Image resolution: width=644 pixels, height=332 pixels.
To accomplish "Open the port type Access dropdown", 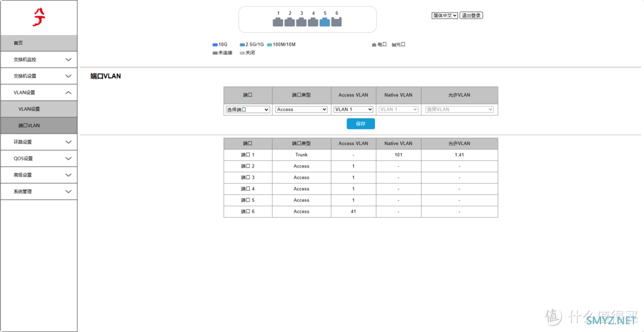I will [x=301, y=110].
